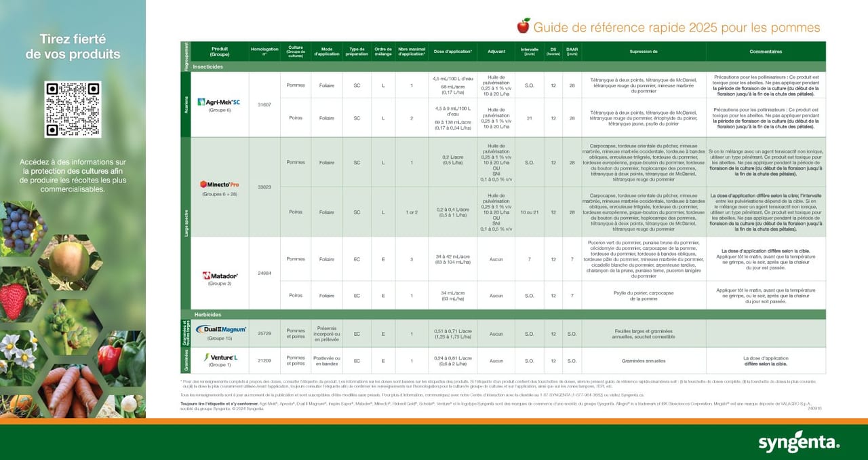
Task: Click the 'Homologation n°' column header
Action: (264, 52)
